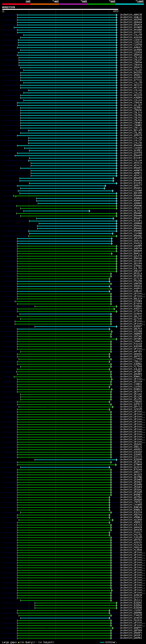The image size is (146, 644).
Task: Click the yellow large-gap marker on B5A4N4 row
Action: pyautogui.click(x=16, y=196)
